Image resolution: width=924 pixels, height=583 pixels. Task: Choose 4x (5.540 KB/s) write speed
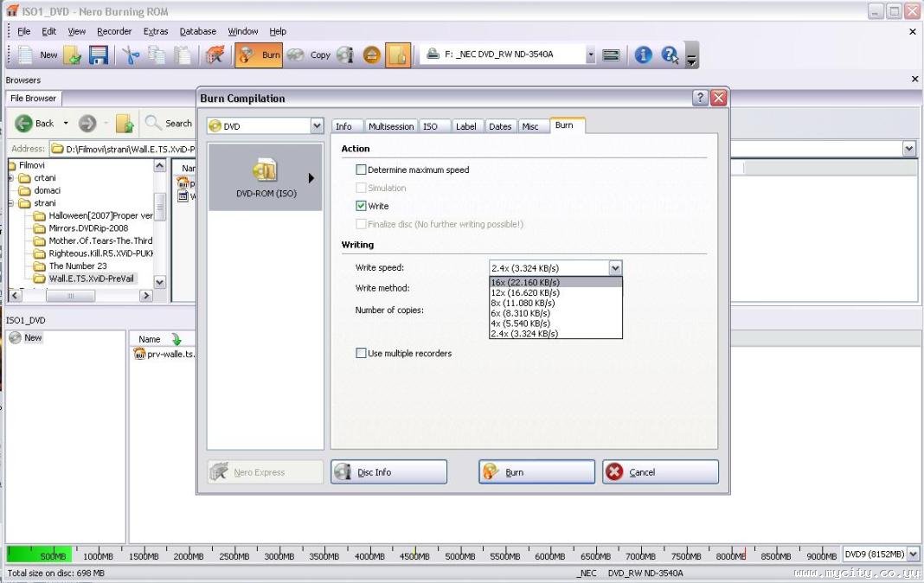click(x=555, y=324)
